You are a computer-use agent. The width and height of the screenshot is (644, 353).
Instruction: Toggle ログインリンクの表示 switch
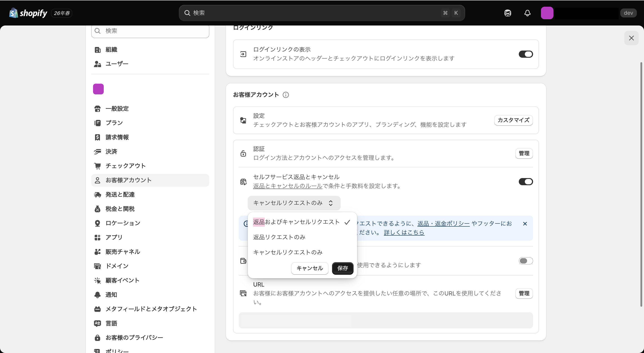click(525, 54)
